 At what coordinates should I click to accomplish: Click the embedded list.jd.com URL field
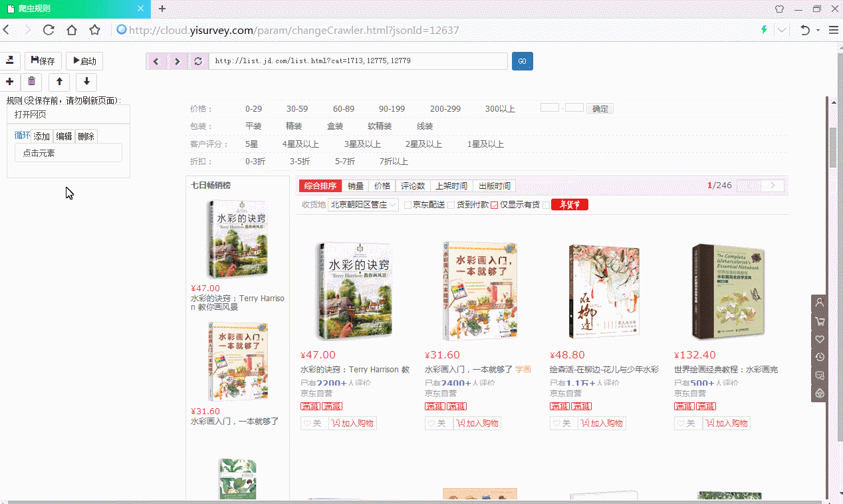coord(358,61)
